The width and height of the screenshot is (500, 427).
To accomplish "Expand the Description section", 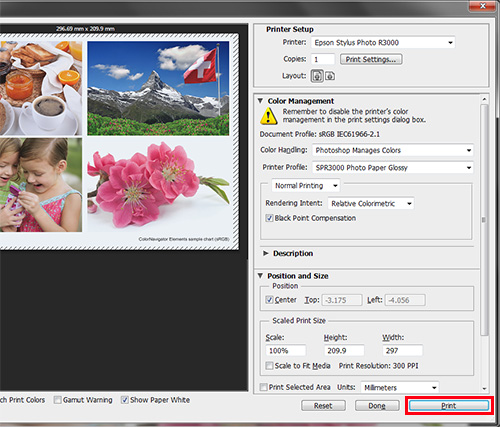I will 265,253.
